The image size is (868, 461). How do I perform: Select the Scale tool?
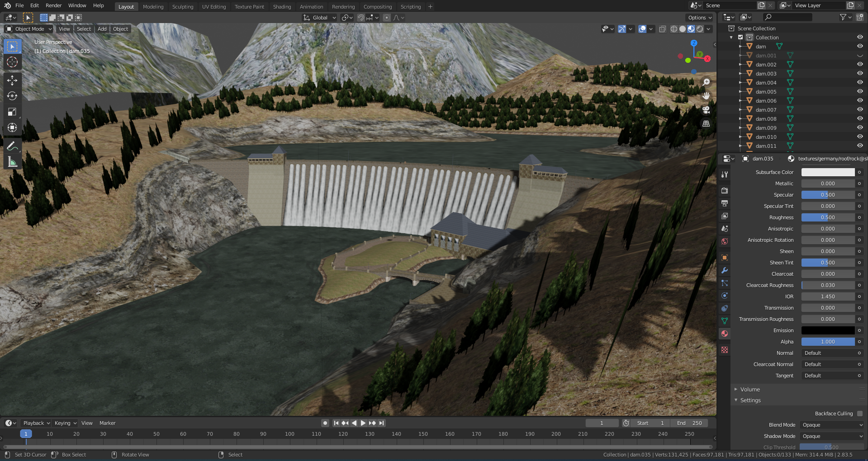click(12, 112)
